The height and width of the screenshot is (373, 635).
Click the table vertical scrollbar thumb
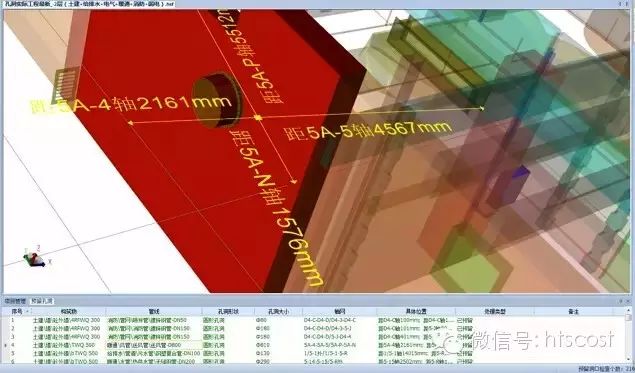coord(628,319)
